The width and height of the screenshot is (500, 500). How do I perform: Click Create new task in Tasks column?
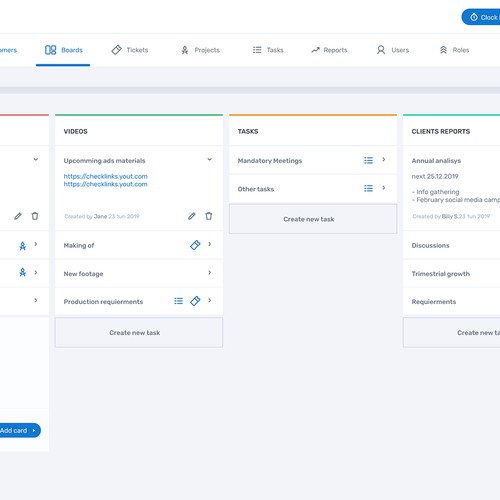(x=313, y=219)
